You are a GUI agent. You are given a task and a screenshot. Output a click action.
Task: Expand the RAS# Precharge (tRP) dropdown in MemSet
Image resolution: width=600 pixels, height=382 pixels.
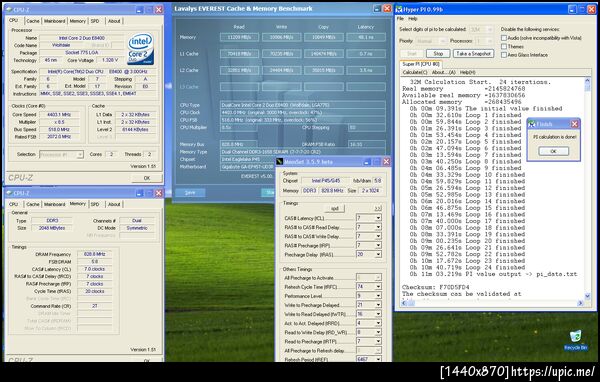378,245
